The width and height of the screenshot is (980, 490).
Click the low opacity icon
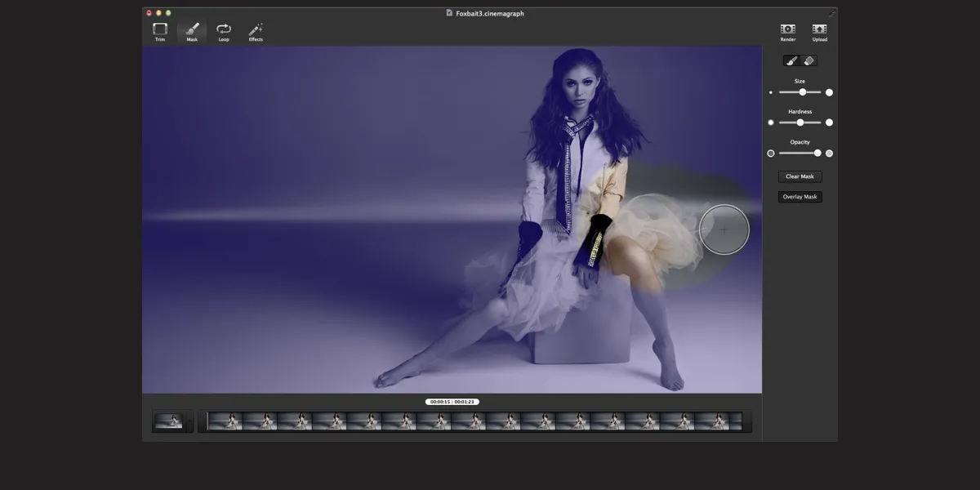coord(771,153)
